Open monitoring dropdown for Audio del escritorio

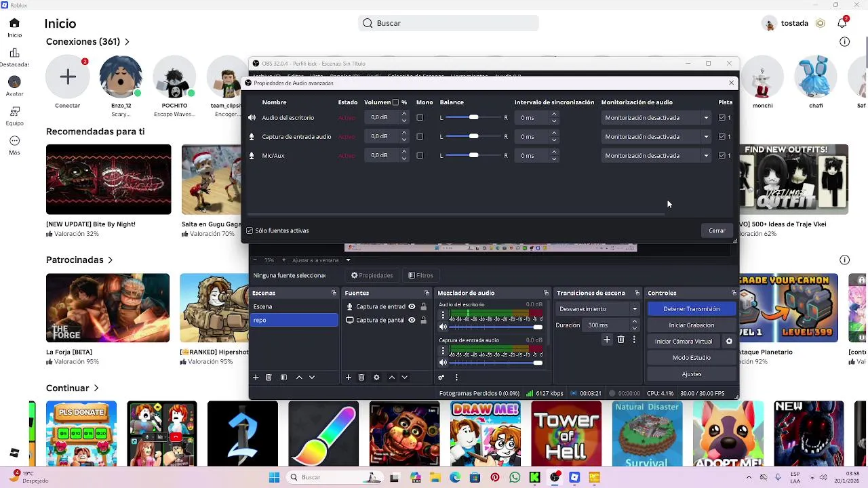pos(656,118)
